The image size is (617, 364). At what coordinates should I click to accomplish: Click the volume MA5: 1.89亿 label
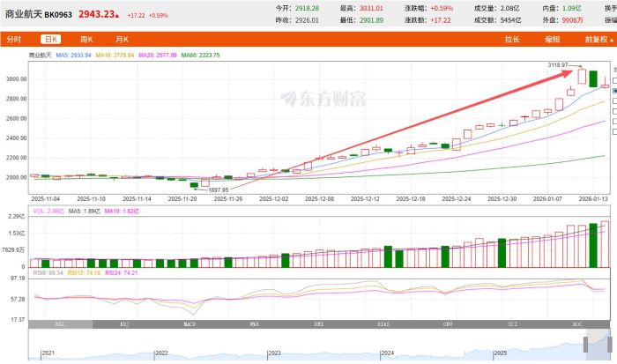(85, 212)
